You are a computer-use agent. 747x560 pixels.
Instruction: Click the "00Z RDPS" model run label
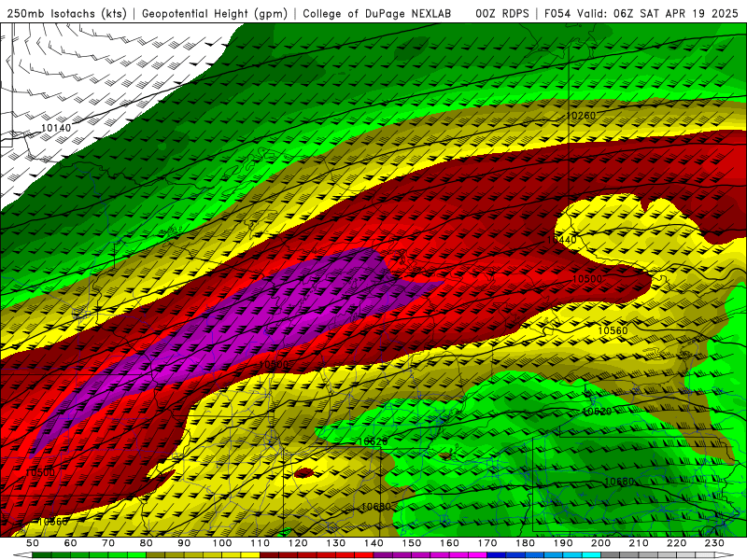click(502, 14)
